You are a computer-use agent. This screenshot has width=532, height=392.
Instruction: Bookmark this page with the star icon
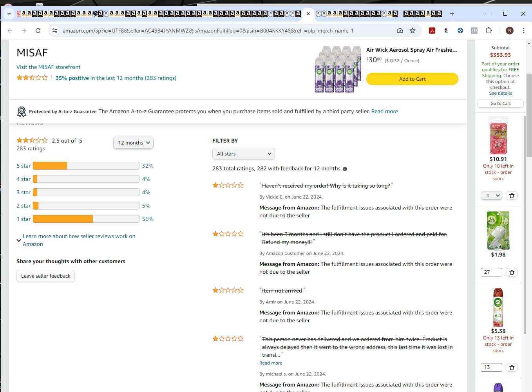413,31
